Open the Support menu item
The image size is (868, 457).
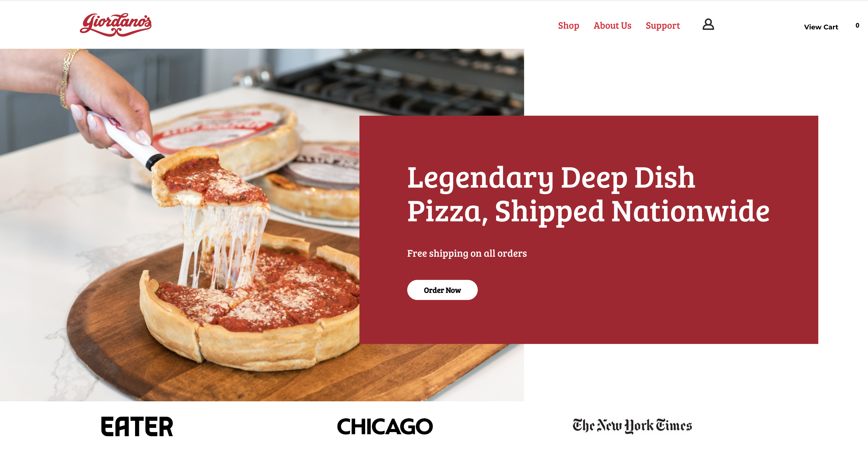point(662,26)
